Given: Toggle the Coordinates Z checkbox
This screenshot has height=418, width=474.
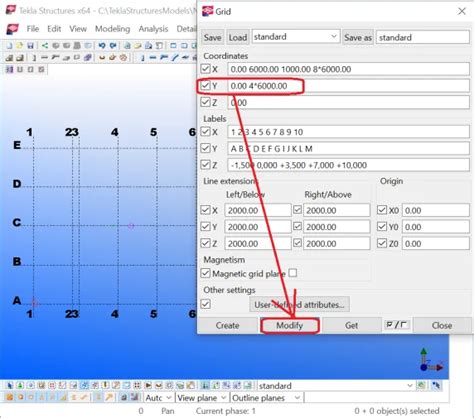Looking at the screenshot, I should (205, 102).
